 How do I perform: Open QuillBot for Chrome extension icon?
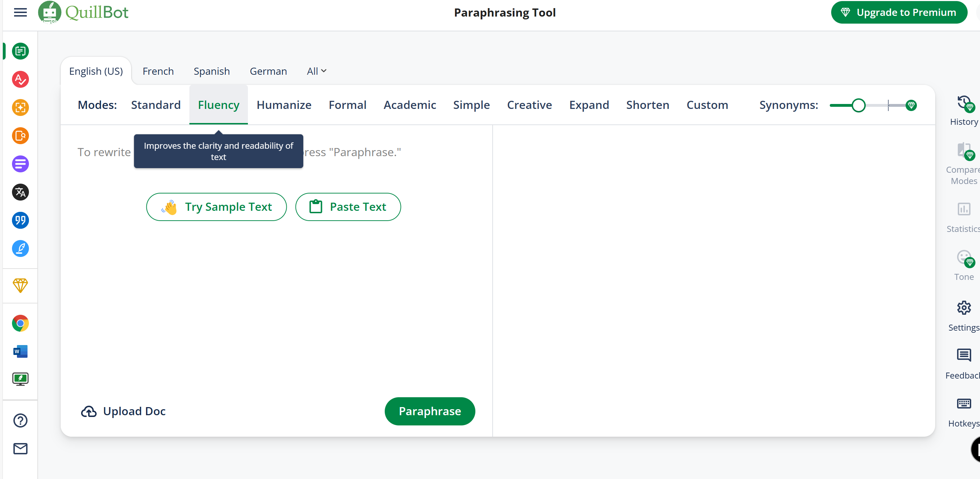coord(20,324)
